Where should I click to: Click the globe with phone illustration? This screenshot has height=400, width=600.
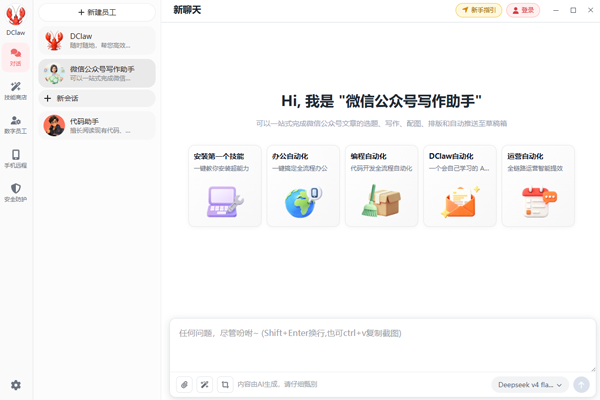click(x=303, y=202)
